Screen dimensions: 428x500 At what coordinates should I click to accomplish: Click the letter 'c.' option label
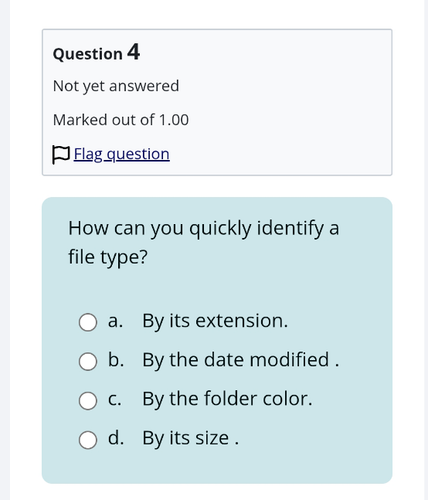(x=115, y=399)
